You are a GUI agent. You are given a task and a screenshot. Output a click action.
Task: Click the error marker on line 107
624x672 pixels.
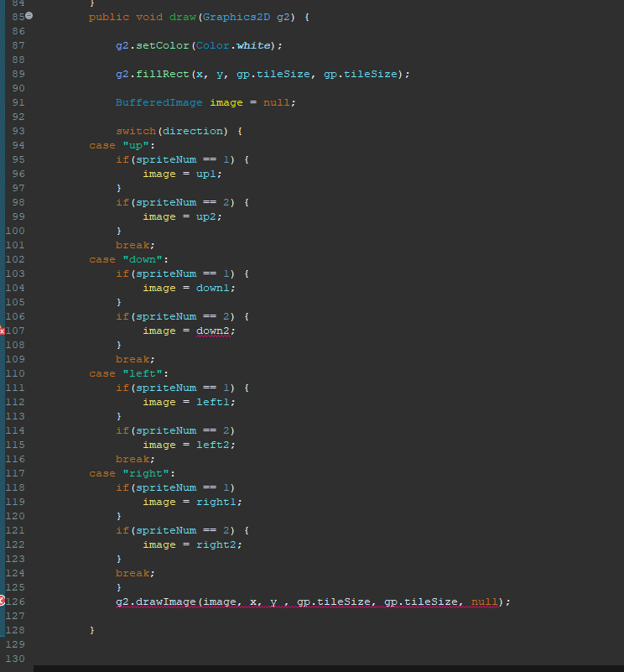click(x=3, y=331)
